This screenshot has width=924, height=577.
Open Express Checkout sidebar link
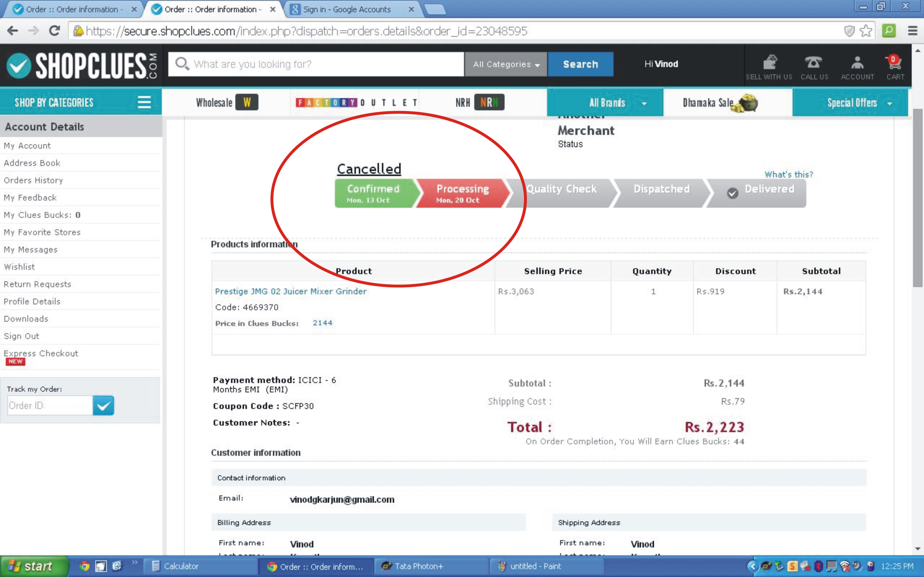41,353
